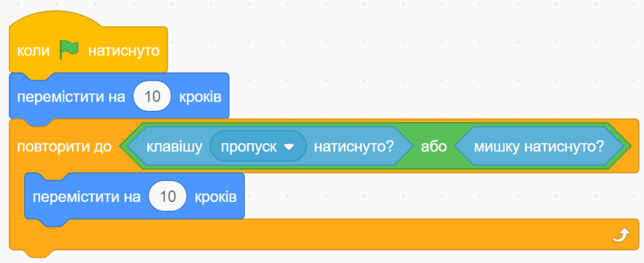Image resolution: width=644 pixels, height=263 pixels.
Task: Click 'натиснуто' text on the hat block
Action: pyautogui.click(x=124, y=51)
